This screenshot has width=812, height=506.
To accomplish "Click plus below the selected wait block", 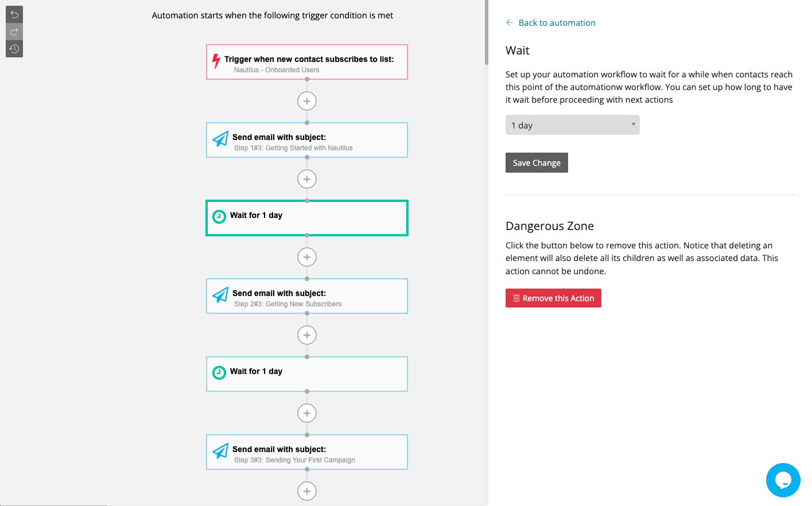I will pos(307,257).
